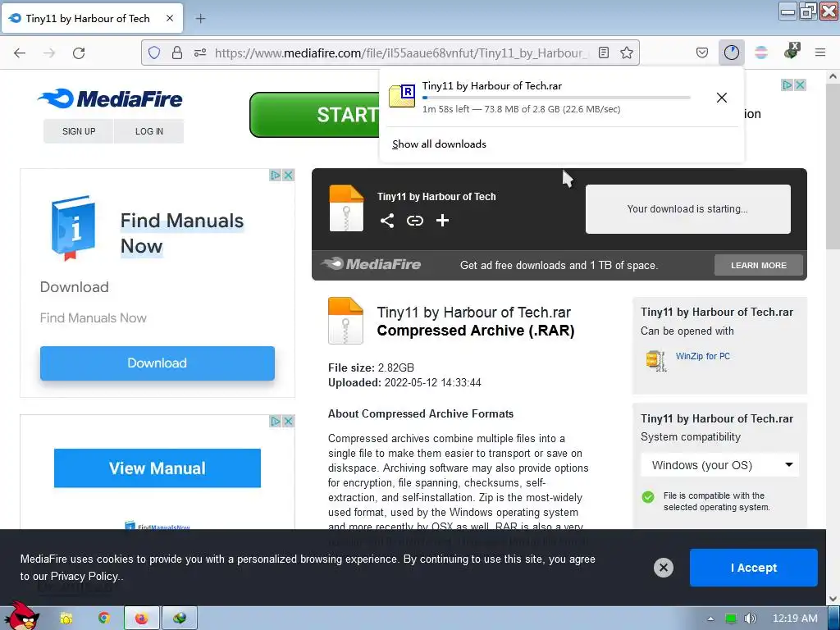Cancel the Tiny11 download with the X
The height and width of the screenshot is (630, 840).
(x=722, y=98)
